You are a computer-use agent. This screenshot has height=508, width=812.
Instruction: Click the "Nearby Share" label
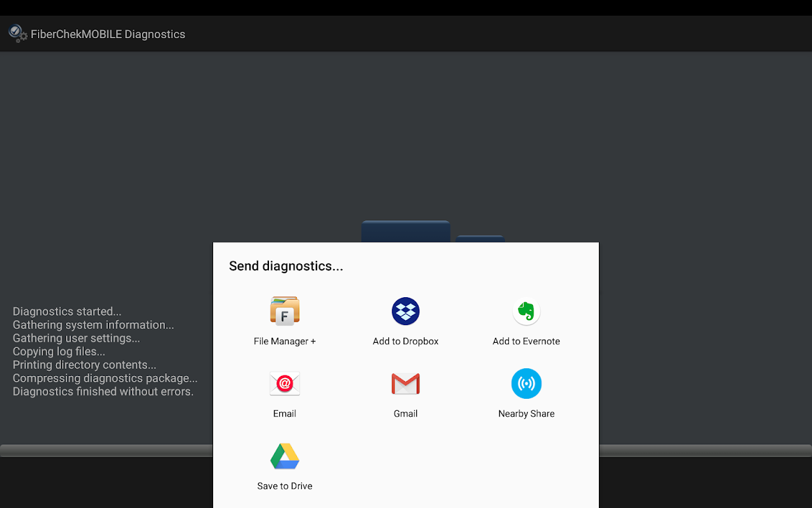click(527, 413)
